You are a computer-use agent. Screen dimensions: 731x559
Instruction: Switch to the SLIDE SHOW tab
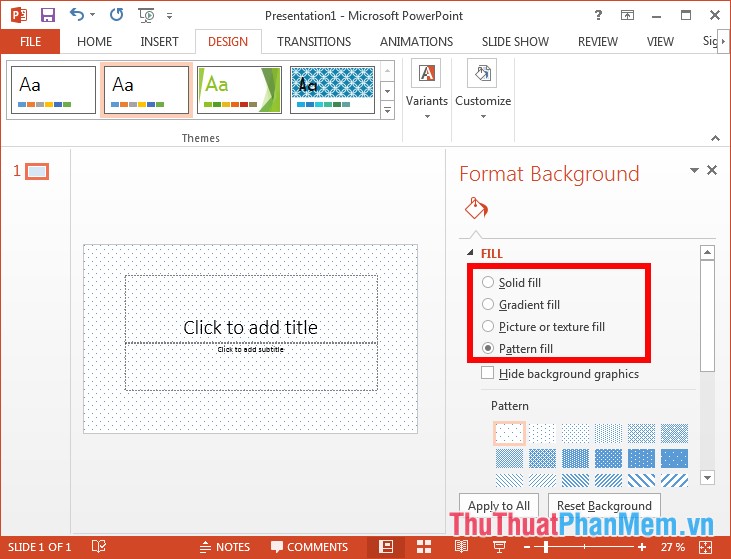click(515, 41)
